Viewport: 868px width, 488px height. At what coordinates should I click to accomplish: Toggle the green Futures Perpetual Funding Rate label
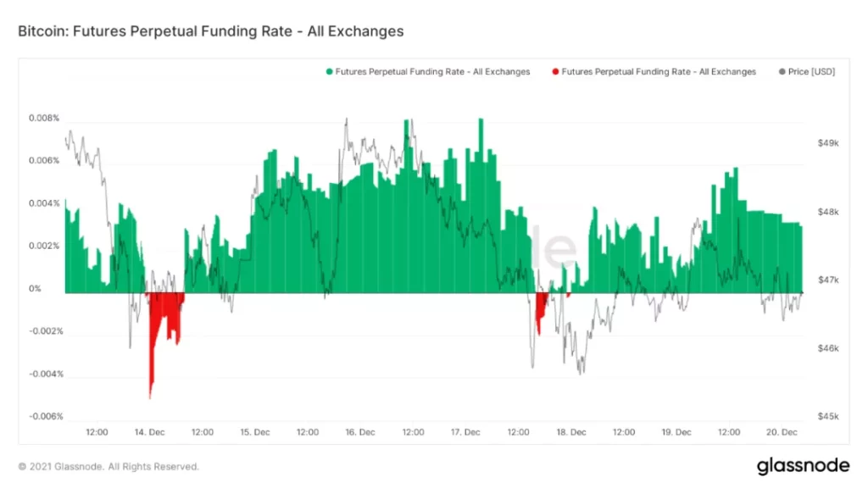432,72
